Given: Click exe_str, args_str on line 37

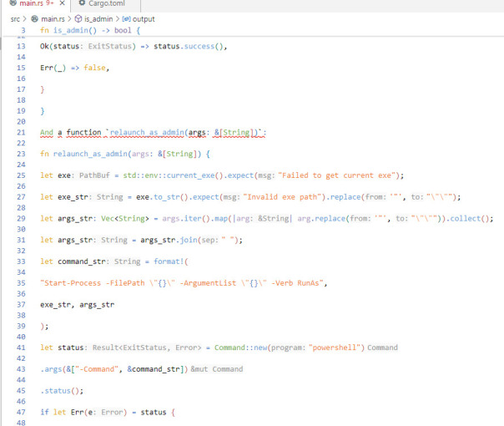Looking at the screenshot, I should click(x=77, y=305).
